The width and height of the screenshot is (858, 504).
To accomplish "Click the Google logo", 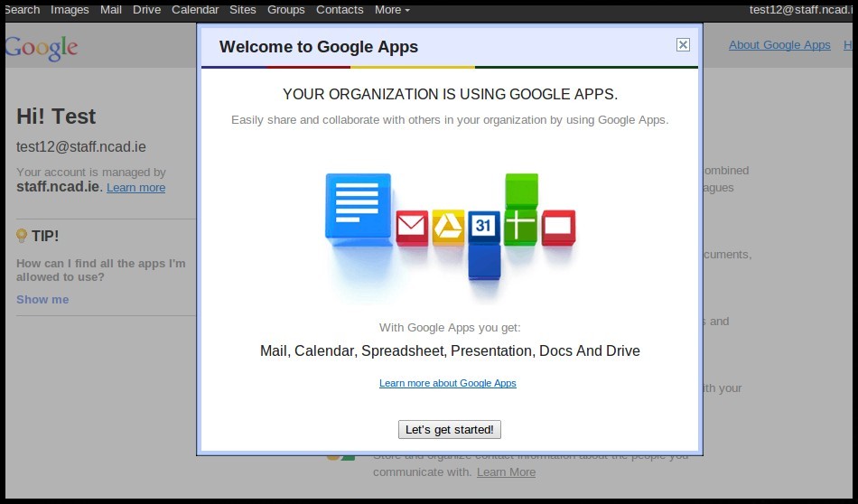I will click(42, 48).
